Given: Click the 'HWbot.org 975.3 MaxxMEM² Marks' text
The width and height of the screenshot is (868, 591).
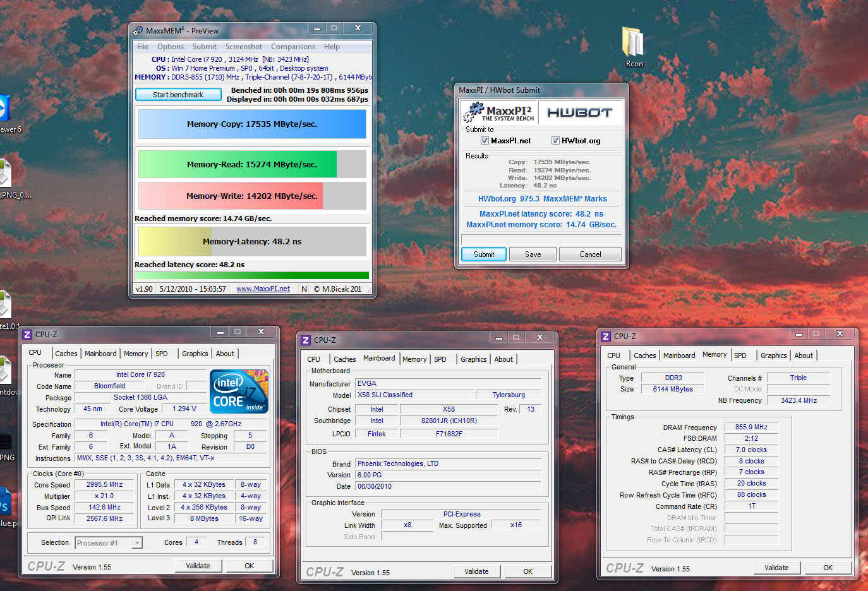Looking at the screenshot, I should (542, 199).
